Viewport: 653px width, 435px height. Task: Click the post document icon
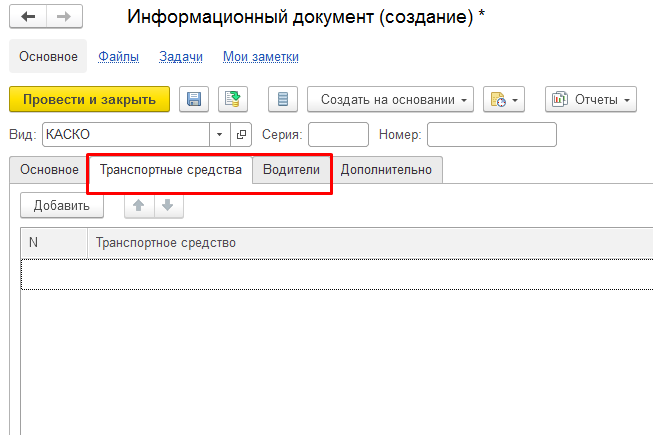[233, 99]
